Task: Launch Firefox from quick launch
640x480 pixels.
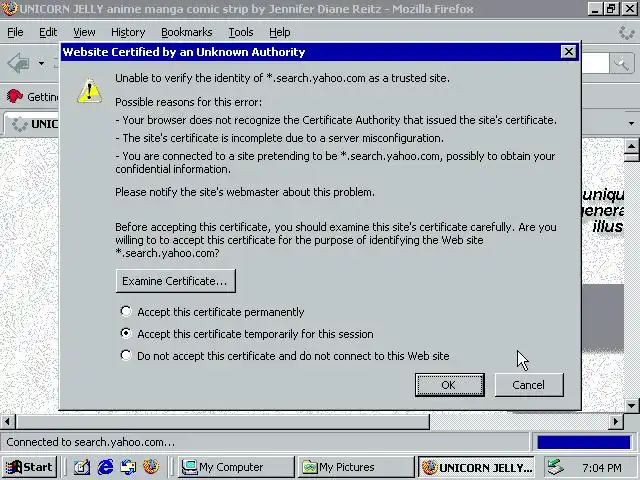Action: (151, 467)
